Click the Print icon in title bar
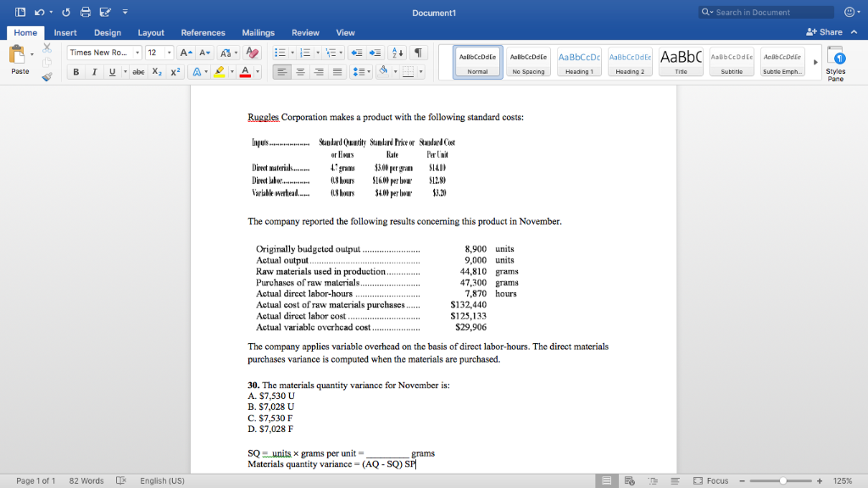This screenshot has width=868, height=488. (x=86, y=12)
